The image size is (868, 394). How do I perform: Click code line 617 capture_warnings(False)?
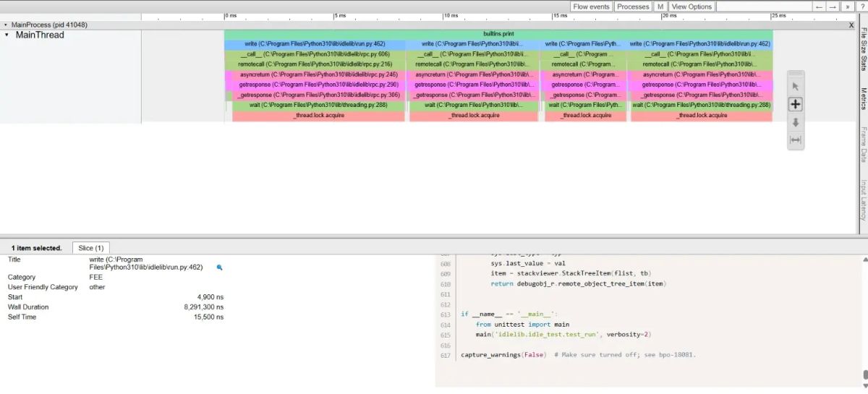tap(578, 355)
